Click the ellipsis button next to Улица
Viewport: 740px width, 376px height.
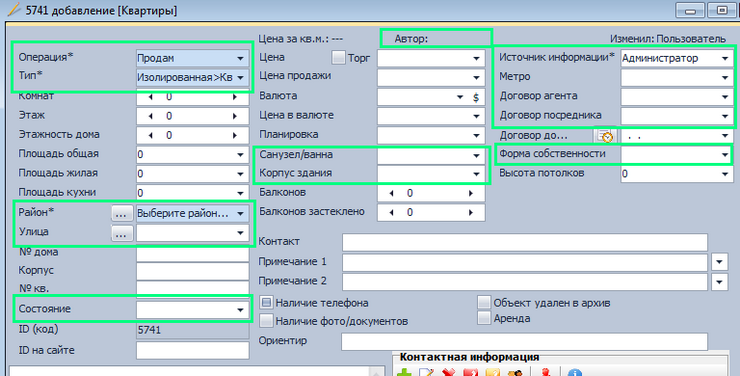pos(121,233)
